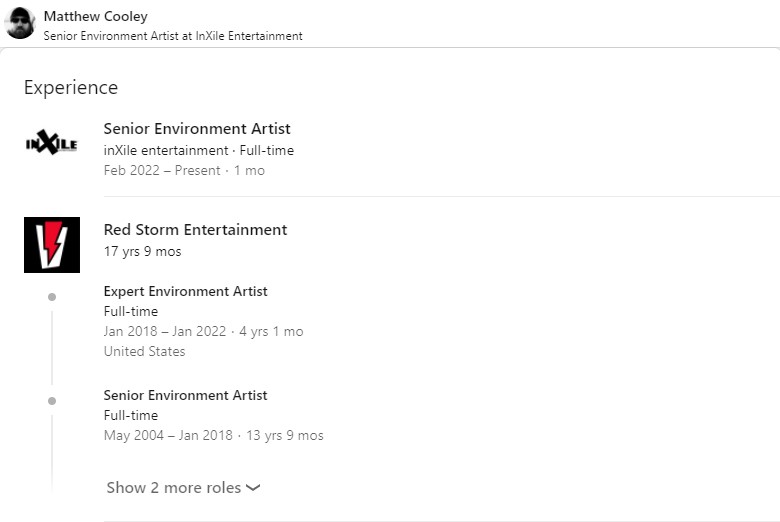The height and width of the screenshot is (522, 780).
Task: Click the timeline dot beside May 2004 role
Action: coord(52,401)
